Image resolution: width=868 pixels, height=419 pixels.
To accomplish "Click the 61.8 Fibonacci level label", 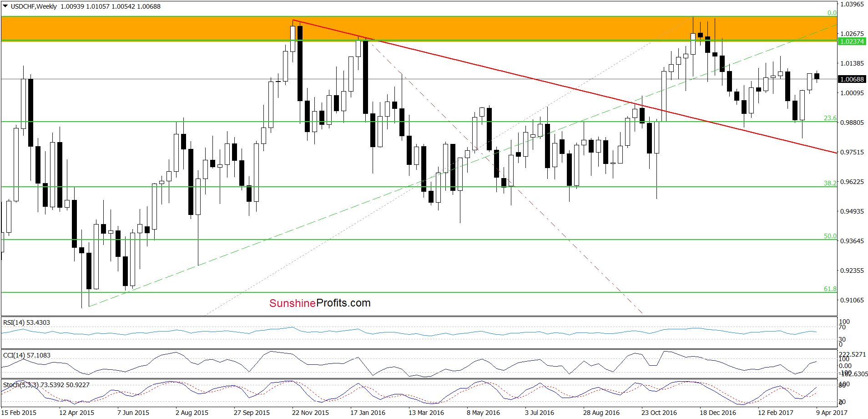I will (830, 289).
